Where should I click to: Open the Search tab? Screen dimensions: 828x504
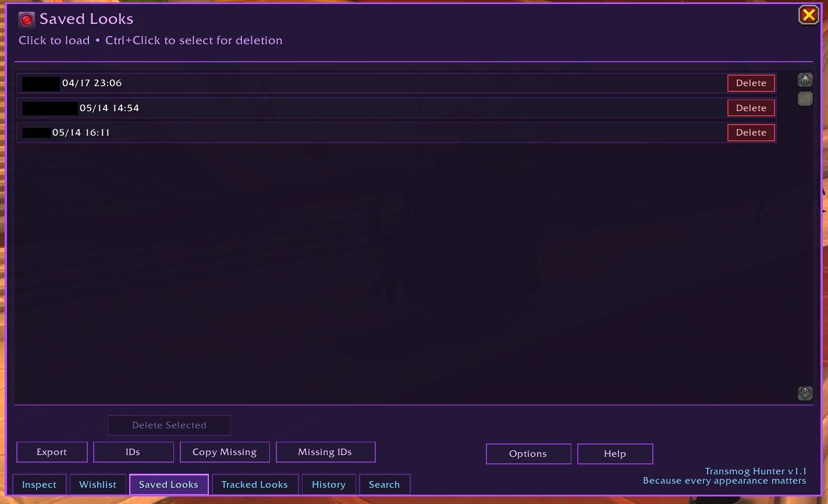[x=385, y=485]
